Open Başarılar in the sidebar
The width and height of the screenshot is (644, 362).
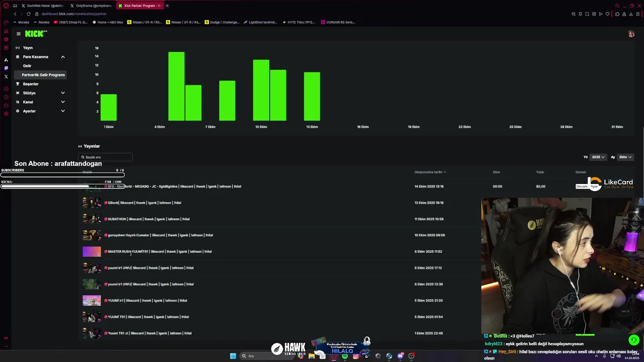tap(30, 84)
